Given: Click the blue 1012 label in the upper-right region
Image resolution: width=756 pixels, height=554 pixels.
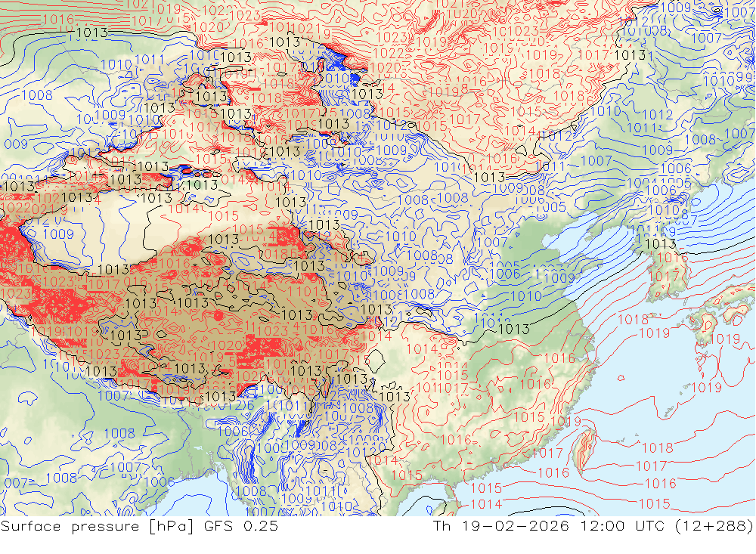Looking at the screenshot, I should click(x=657, y=115).
